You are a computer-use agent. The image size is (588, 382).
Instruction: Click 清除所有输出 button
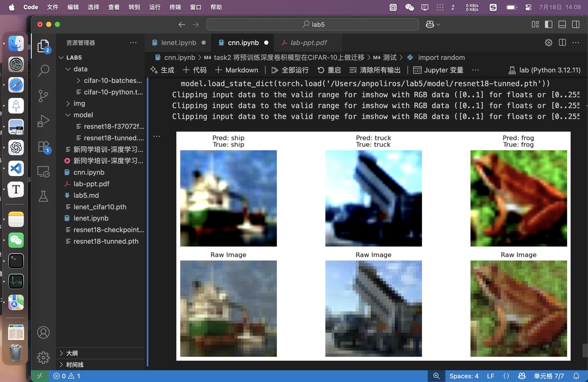click(x=375, y=70)
